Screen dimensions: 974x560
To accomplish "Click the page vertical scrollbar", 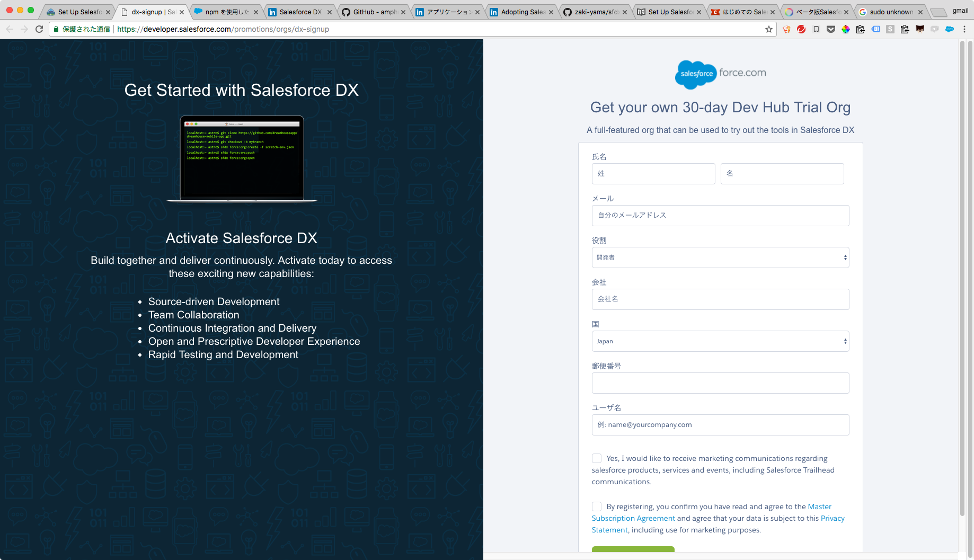I will coord(962,278).
